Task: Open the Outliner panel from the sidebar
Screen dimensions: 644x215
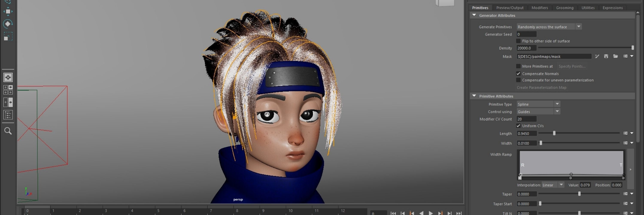Action: tap(8, 115)
